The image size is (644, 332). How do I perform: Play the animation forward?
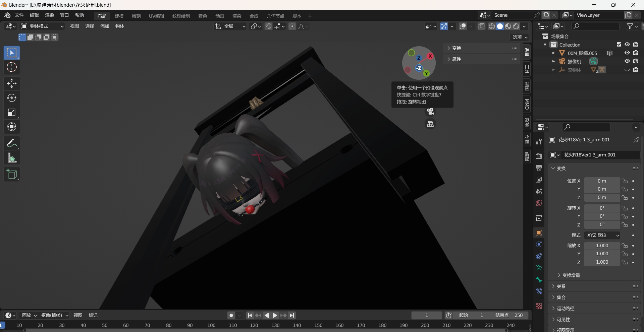(x=275, y=316)
